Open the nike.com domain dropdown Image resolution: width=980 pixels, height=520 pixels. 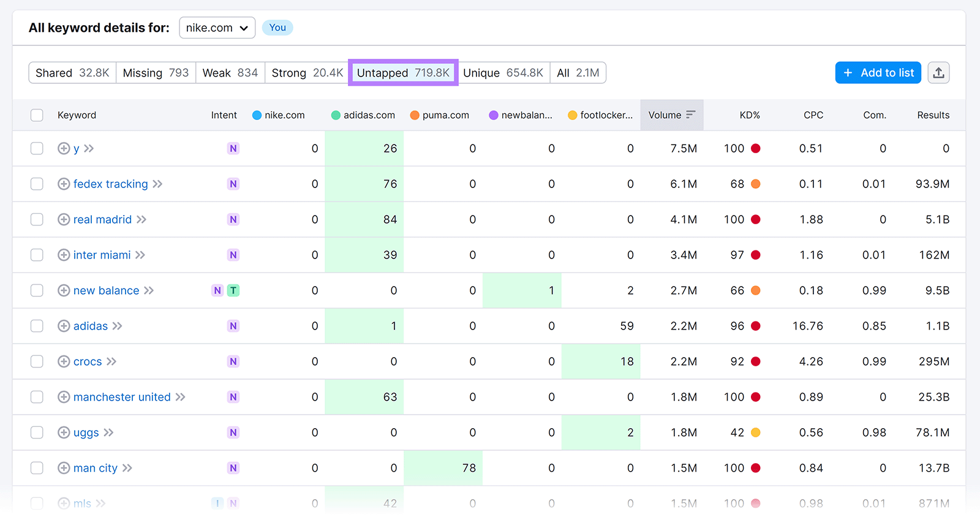click(x=217, y=28)
